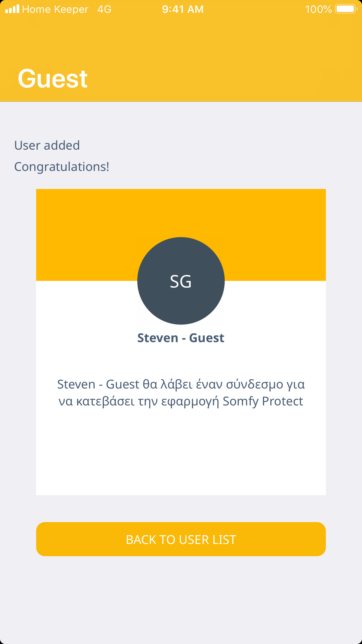Click the yellow banner of the user card

87,228
